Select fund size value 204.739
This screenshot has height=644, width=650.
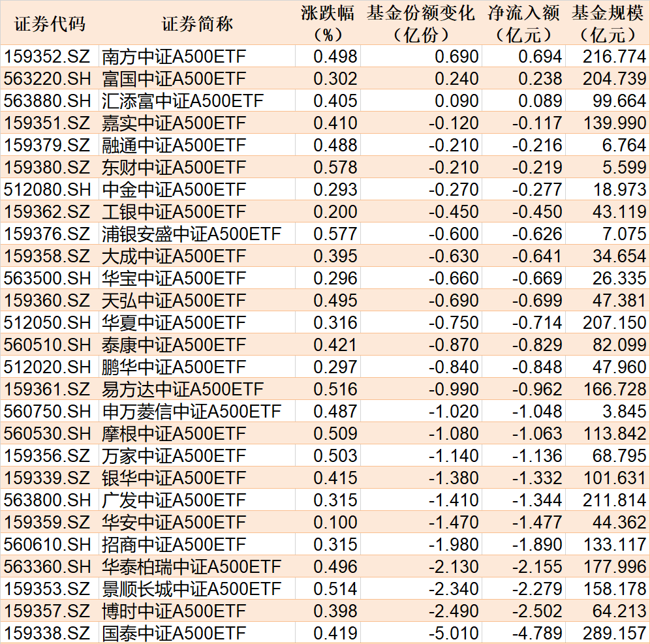coord(608,78)
